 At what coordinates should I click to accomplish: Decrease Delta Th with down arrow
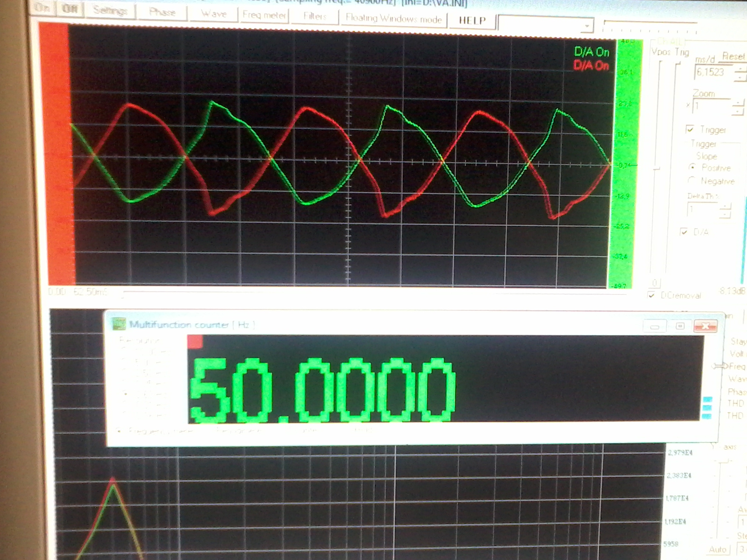pos(725,214)
